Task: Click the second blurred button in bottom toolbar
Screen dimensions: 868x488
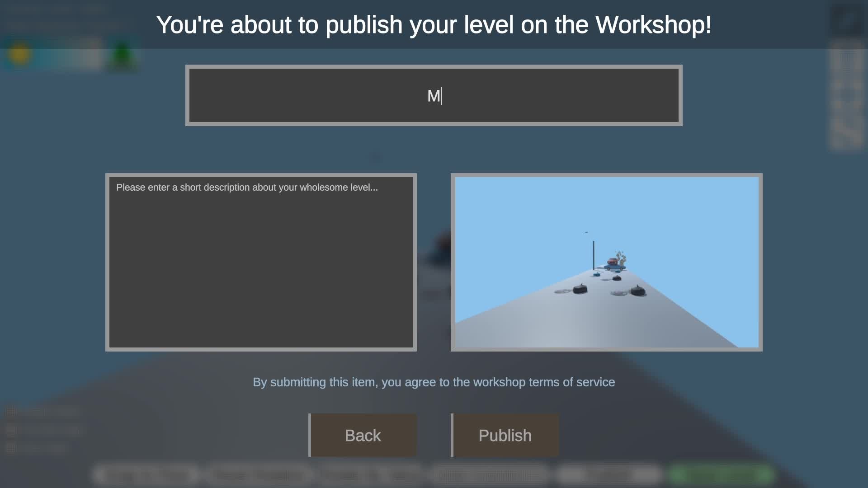Action: [259, 475]
